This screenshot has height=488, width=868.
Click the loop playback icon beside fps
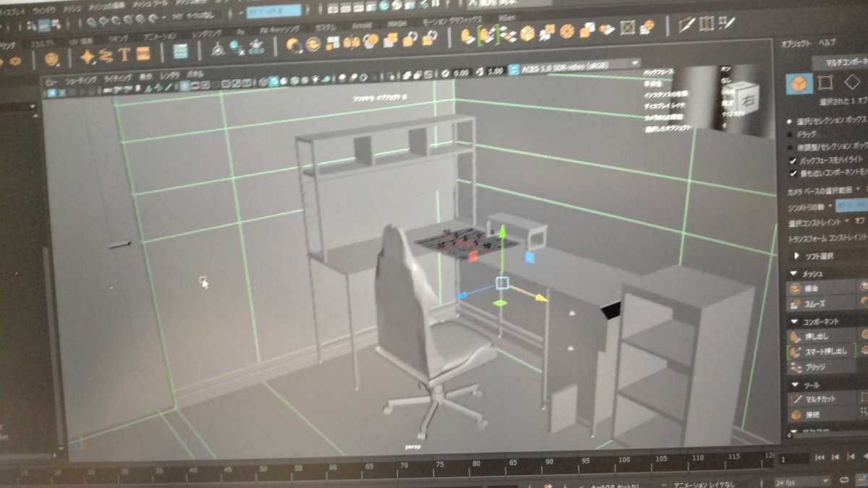(x=843, y=480)
